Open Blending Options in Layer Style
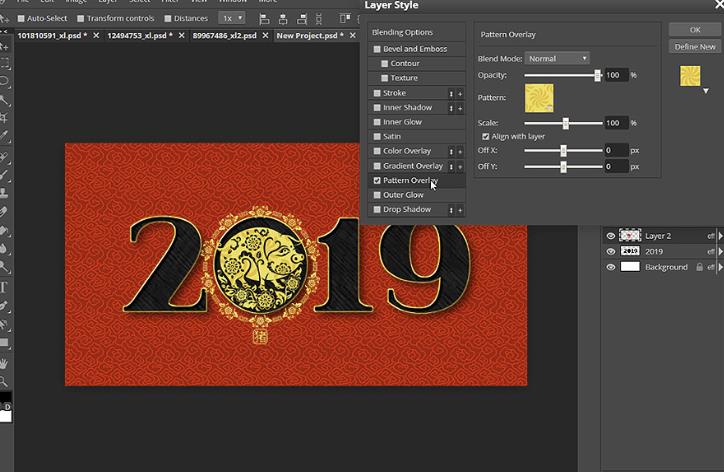 402,32
